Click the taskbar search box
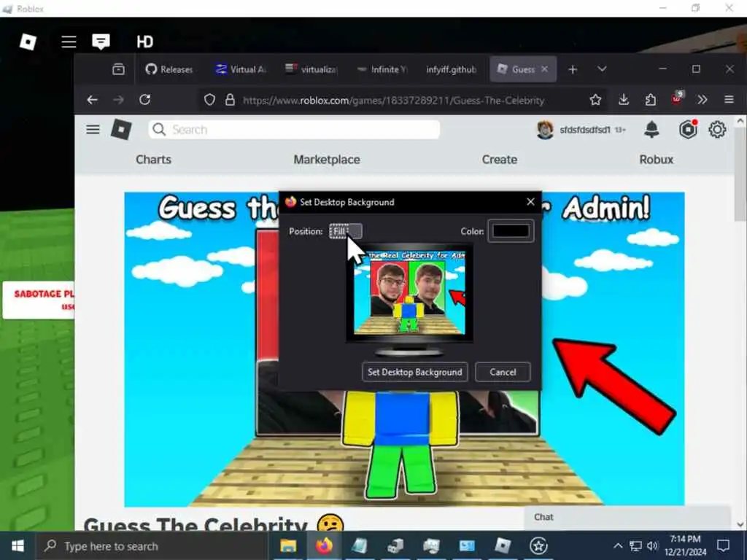Image resolution: width=747 pixels, height=560 pixels. pos(152,546)
